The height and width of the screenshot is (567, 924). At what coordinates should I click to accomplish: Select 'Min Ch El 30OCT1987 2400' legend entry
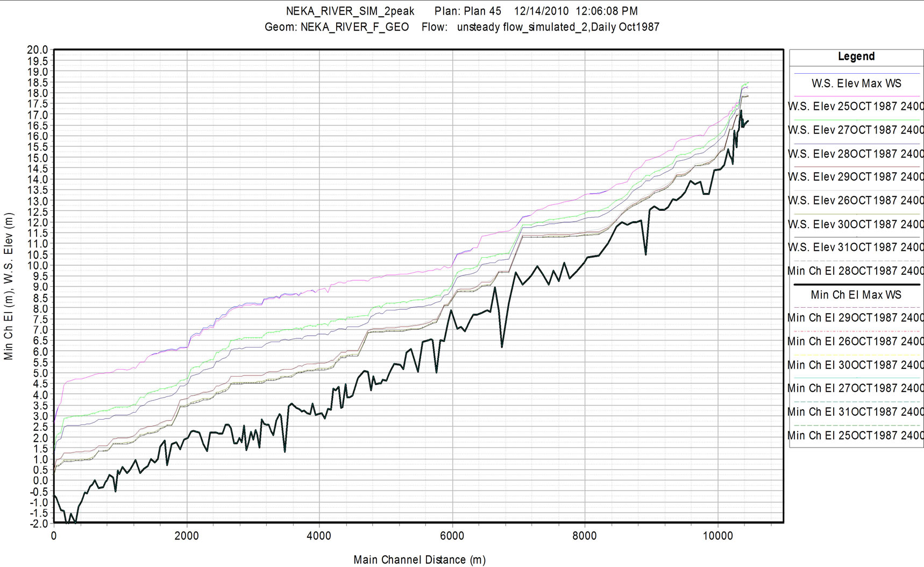pos(856,365)
